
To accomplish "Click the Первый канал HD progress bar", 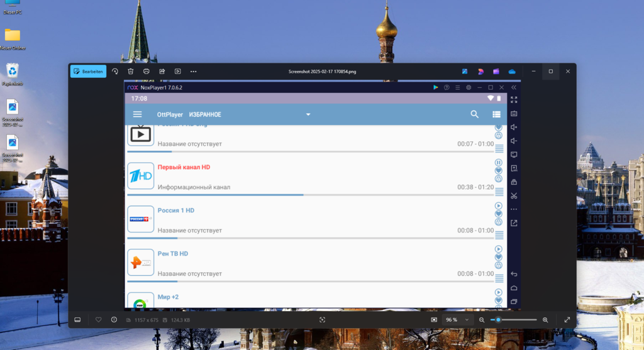I will [x=311, y=195].
